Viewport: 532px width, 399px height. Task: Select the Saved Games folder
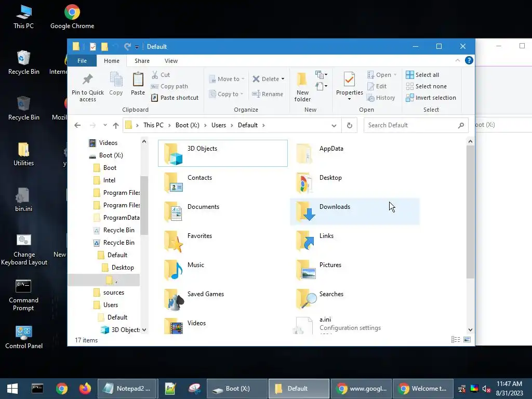coord(222,299)
